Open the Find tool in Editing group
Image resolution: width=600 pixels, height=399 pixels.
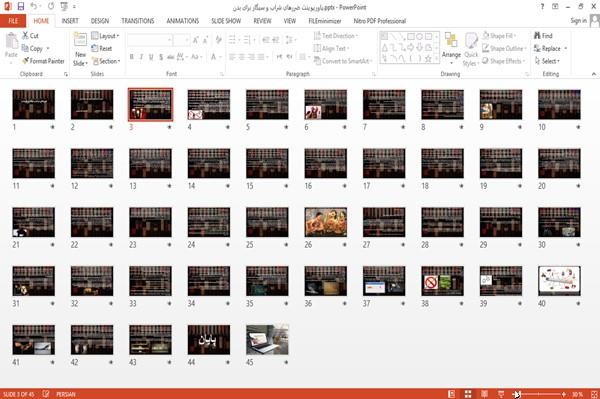[x=543, y=36]
